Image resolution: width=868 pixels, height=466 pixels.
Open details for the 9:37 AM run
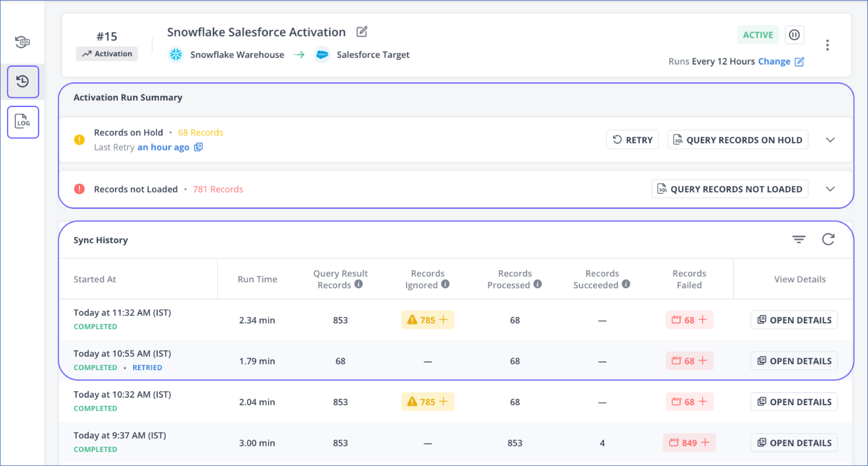click(x=794, y=443)
